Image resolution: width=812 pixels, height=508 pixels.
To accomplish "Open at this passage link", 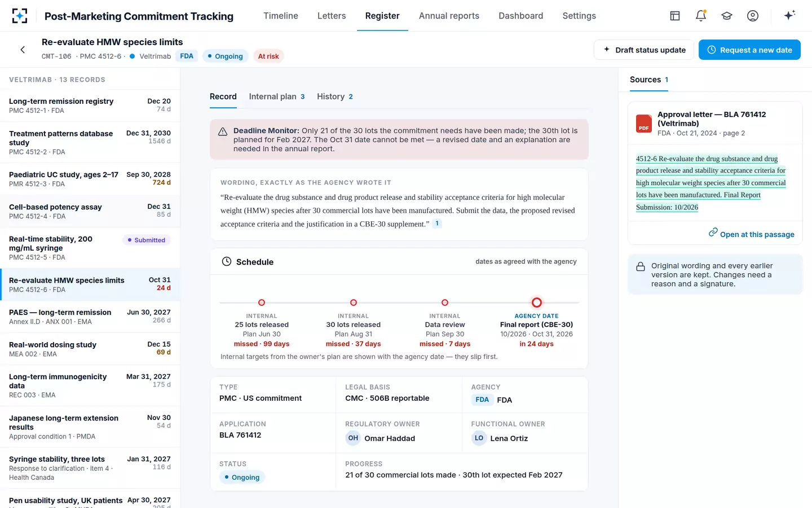I will [752, 234].
